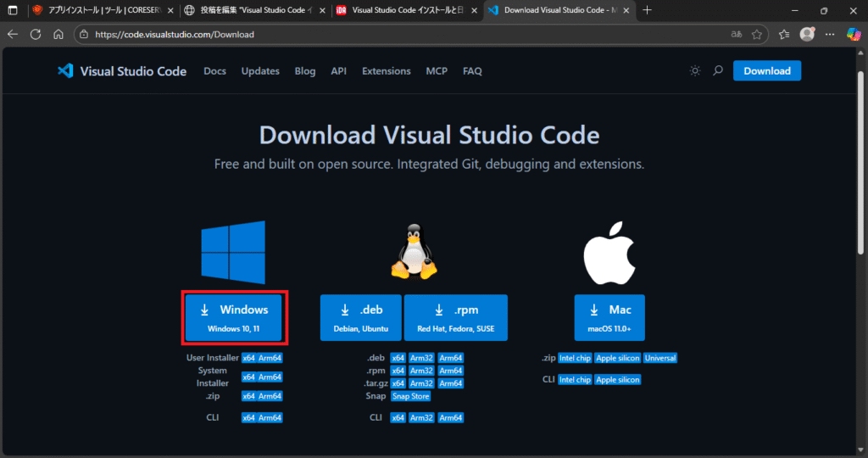Click the Mac download button
Screen dimensions: 868x458
609,318
